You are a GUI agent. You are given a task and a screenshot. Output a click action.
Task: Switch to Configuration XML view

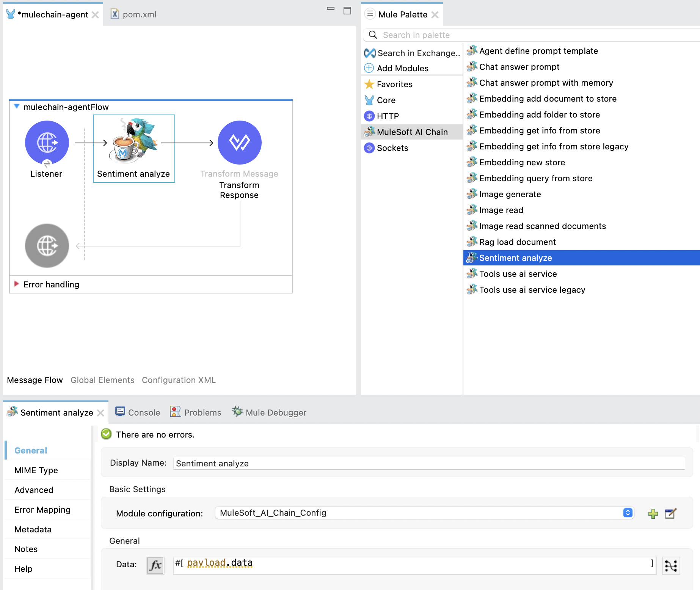click(x=179, y=380)
